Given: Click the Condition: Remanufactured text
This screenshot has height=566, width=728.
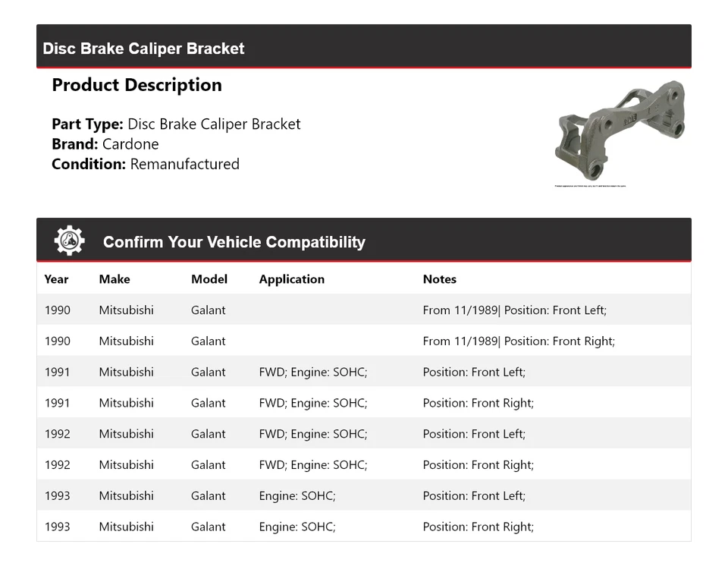Looking at the screenshot, I should click(x=146, y=164).
